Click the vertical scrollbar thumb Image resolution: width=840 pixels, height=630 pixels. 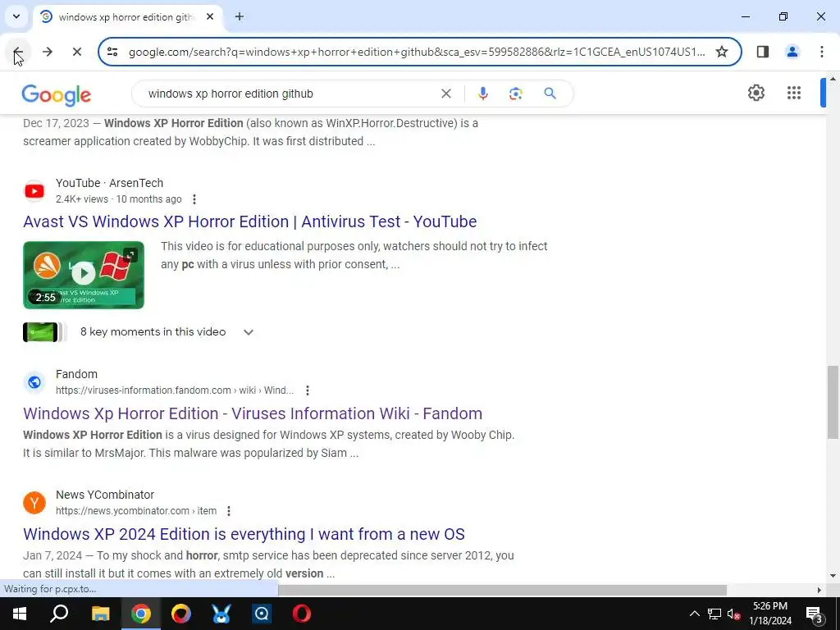[x=833, y=402]
